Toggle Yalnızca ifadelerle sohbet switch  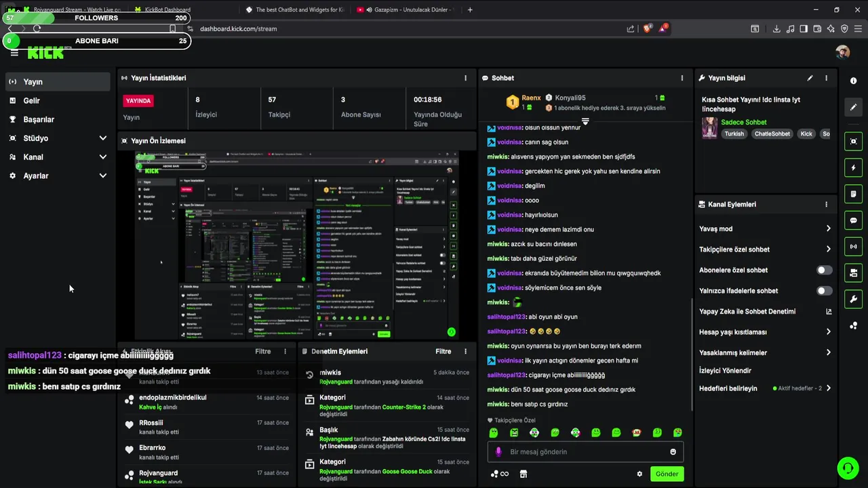(824, 291)
